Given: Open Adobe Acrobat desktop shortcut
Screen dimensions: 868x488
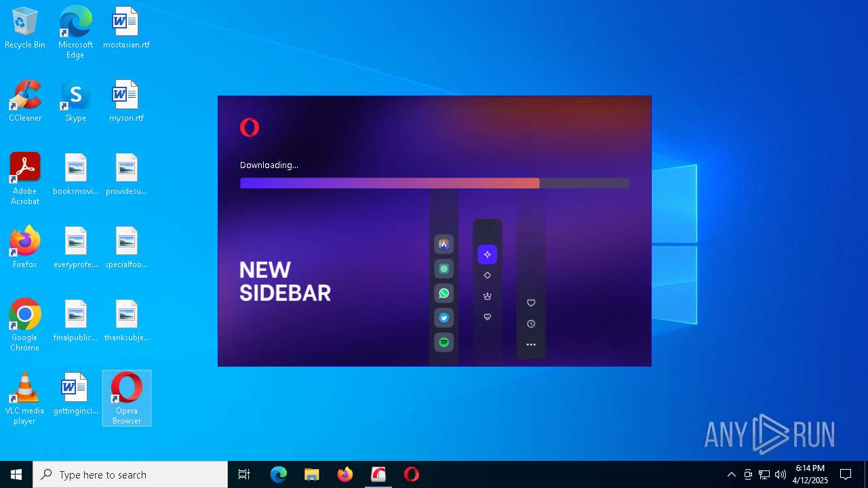Looking at the screenshot, I should (x=25, y=179).
